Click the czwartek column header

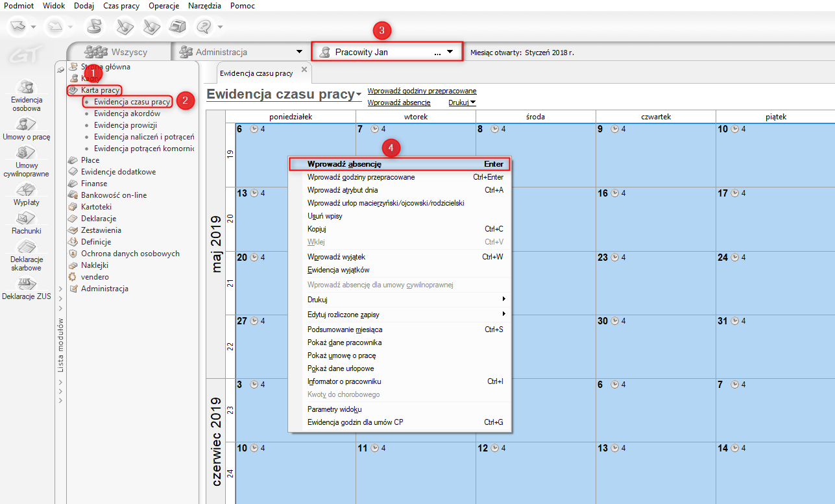pos(656,117)
